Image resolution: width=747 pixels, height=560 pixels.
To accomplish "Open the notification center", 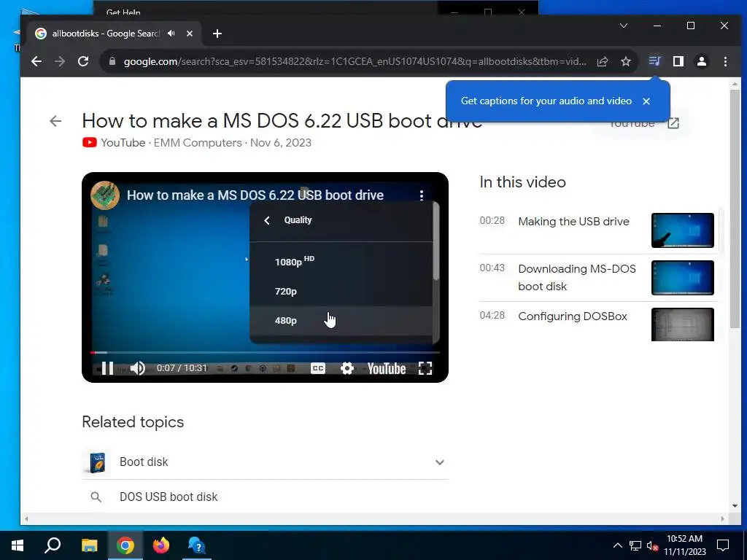I will (x=723, y=545).
